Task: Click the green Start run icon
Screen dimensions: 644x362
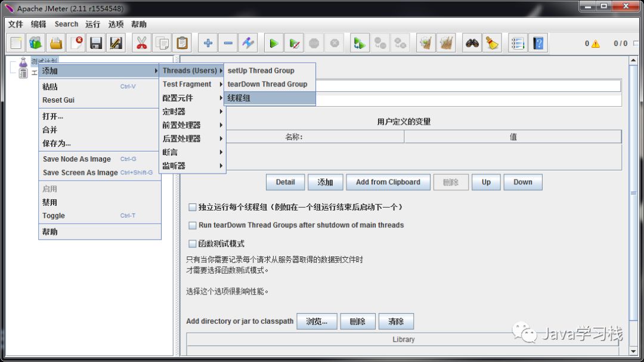Action: tap(274, 43)
